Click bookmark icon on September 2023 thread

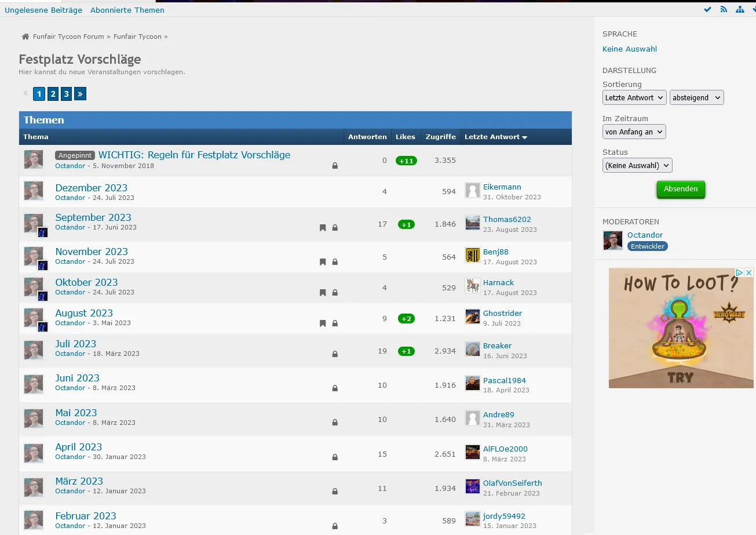[323, 228]
